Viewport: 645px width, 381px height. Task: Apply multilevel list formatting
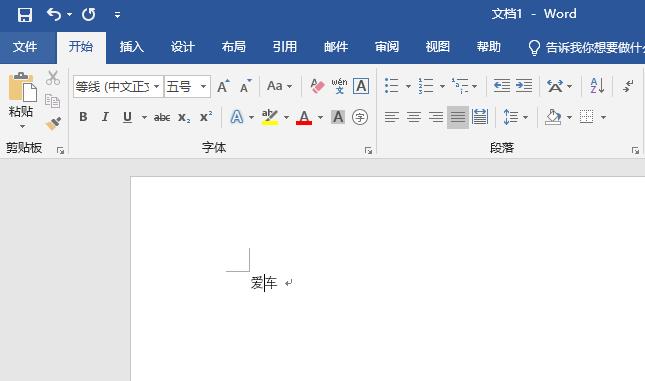(460, 86)
